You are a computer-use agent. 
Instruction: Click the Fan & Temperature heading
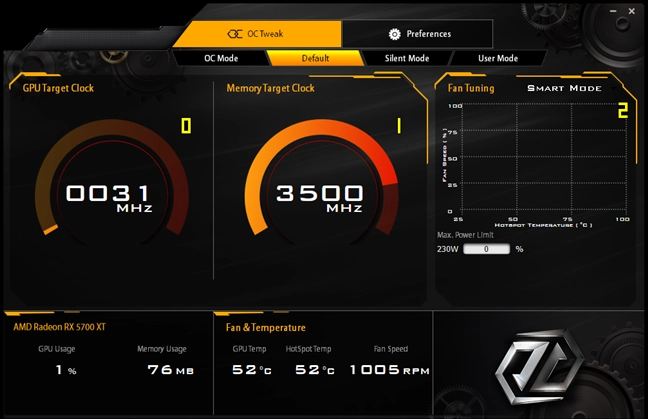coord(265,328)
